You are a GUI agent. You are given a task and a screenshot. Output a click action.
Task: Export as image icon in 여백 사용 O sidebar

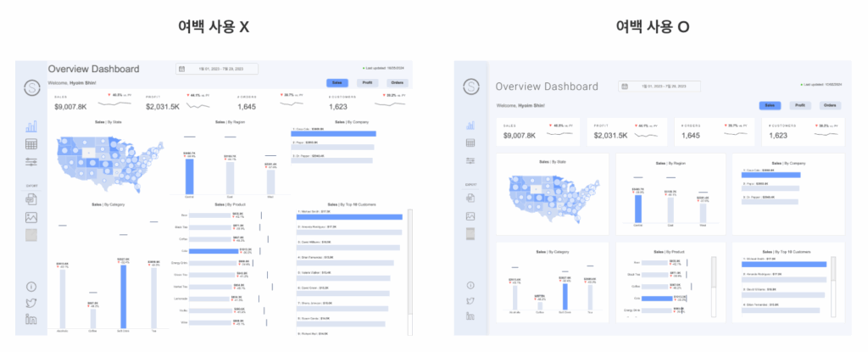[470, 215]
